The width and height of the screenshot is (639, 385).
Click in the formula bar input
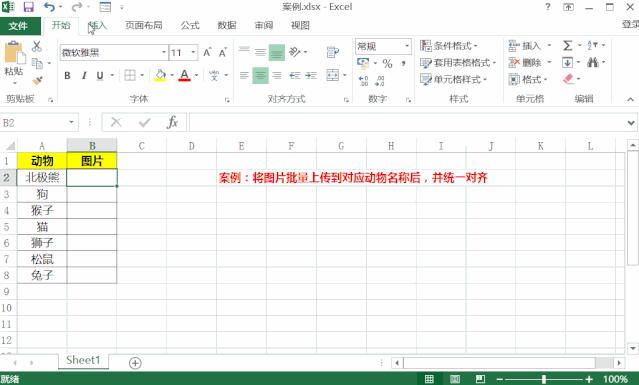pos(408,123)
